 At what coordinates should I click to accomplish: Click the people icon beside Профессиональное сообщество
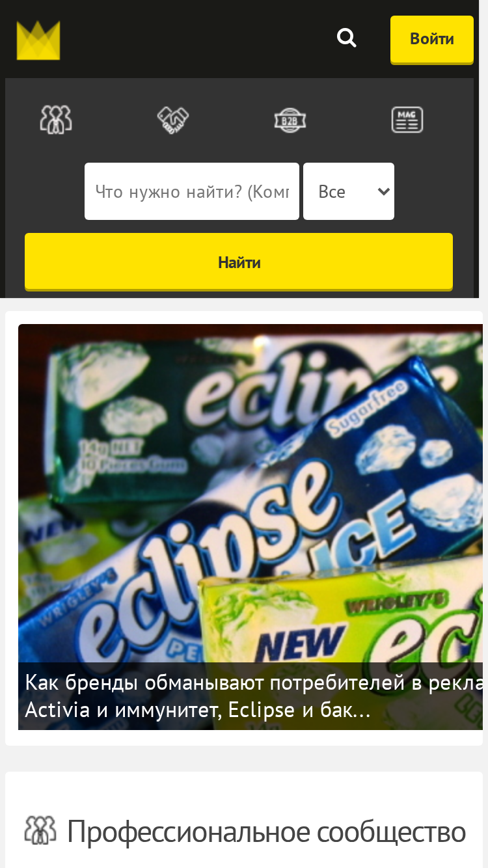[x=40, y=831]
